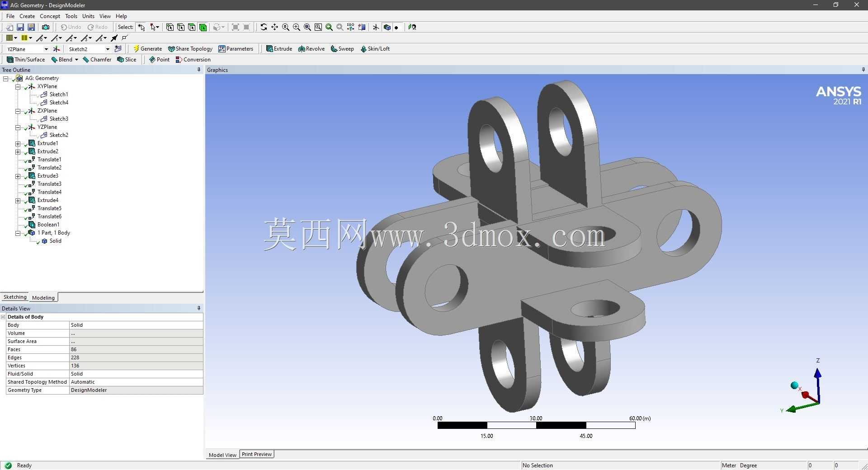This screenshot has height=470, width=868.
Task: Expand the Extrude3 tree node
Action: (18, 176)
